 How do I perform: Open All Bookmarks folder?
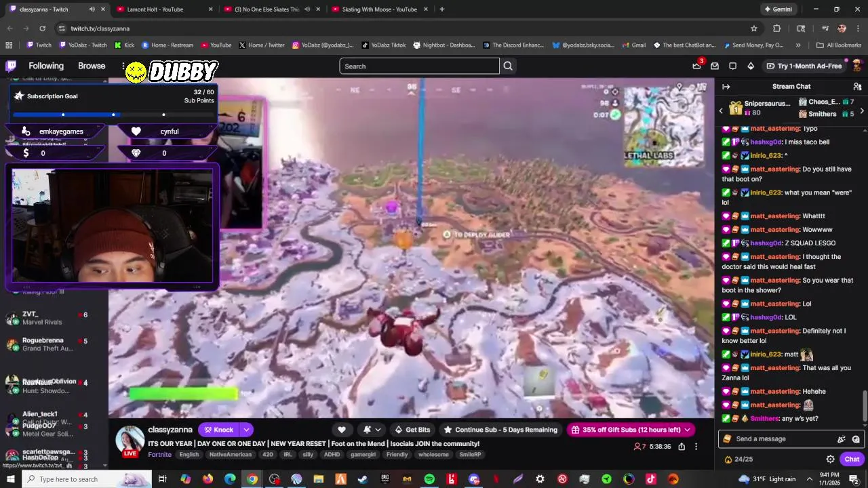point(839,45)
